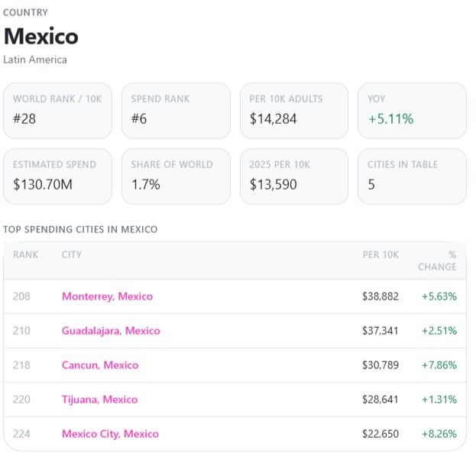This screenshot has height=466, width=476.
Task: Click the +7.86% change for Cancun
Action: 439,365
